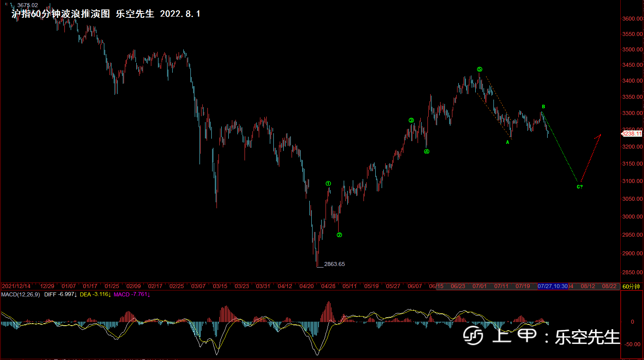Click the 2850.00 price axis label
The width and height of the screenshot is (644, 360).
[633, 272]
